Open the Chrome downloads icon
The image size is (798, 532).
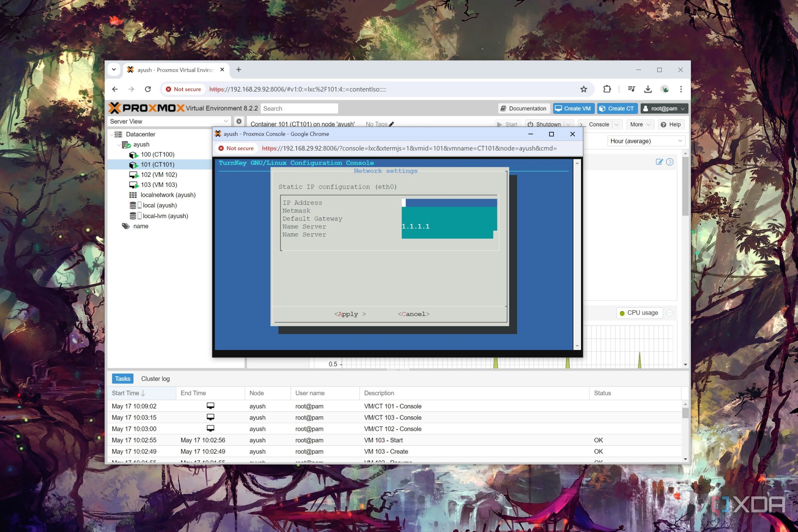[x=648, y=89]
